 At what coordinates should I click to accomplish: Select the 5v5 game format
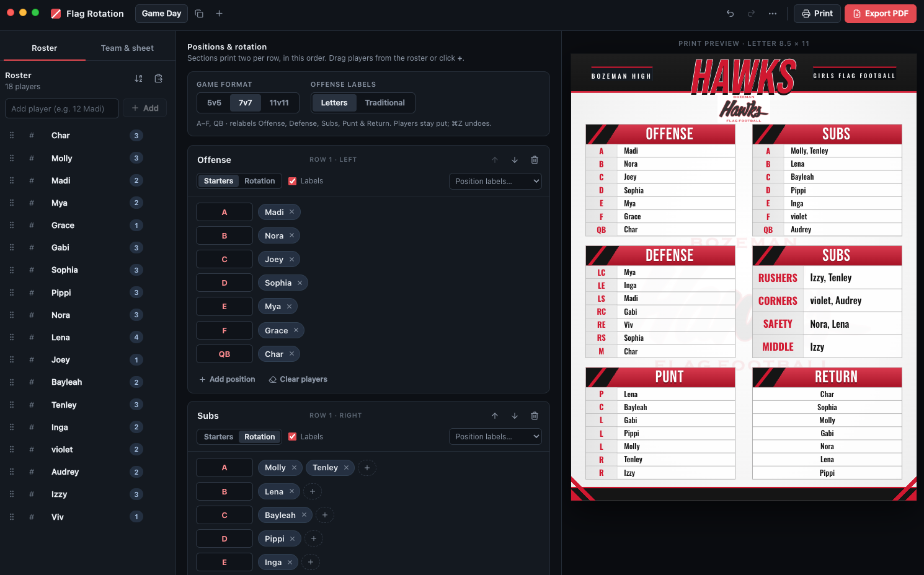215,103
